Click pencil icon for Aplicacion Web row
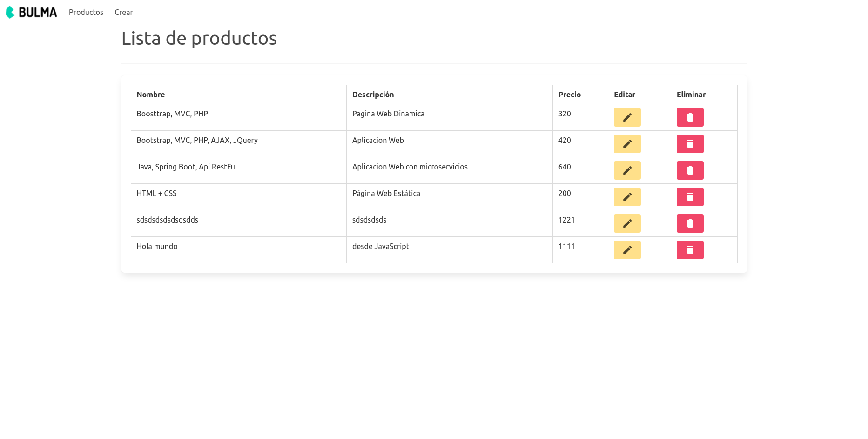The image size is (868, 439). coord(627,144)
